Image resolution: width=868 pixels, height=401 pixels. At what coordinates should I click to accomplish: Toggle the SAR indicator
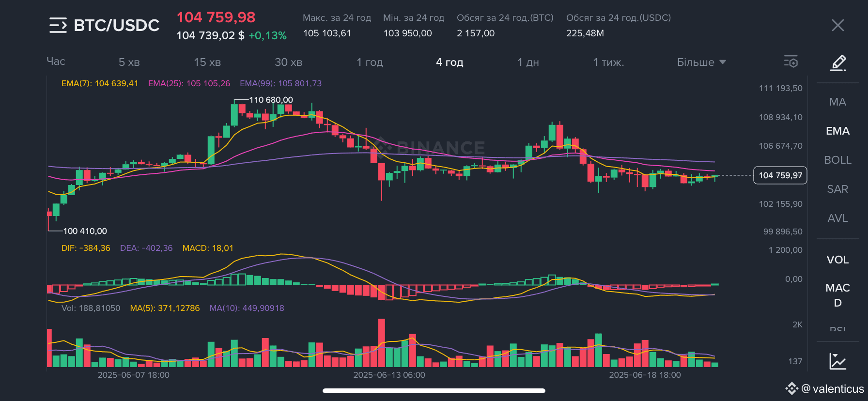point(837,189)
